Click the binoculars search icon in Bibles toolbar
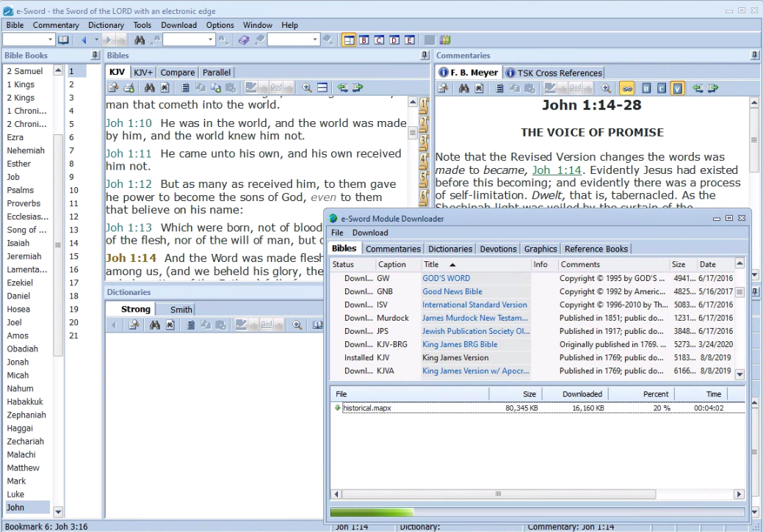The width and height of the screenshot is (763, 532). [x=149, y=88]
